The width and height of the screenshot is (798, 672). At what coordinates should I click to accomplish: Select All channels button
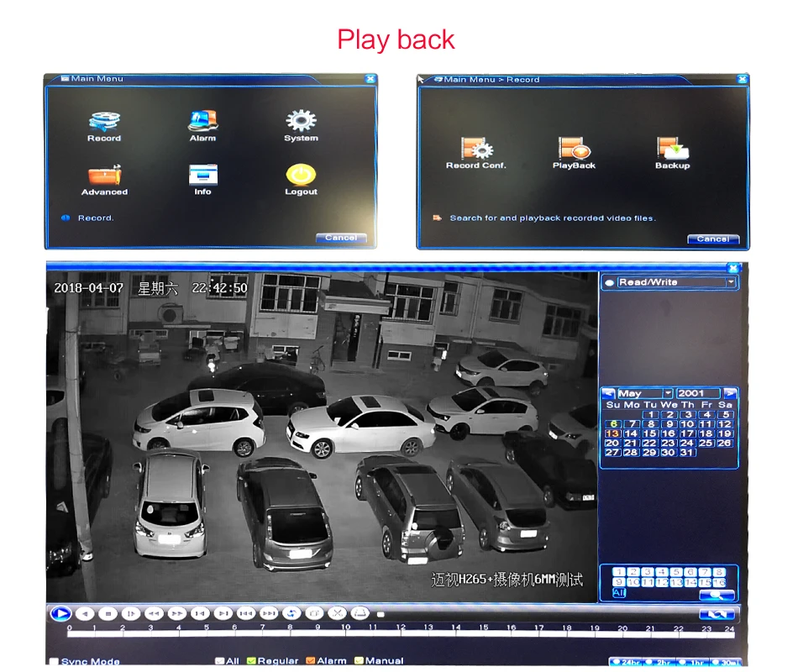(x=619, y=592)
